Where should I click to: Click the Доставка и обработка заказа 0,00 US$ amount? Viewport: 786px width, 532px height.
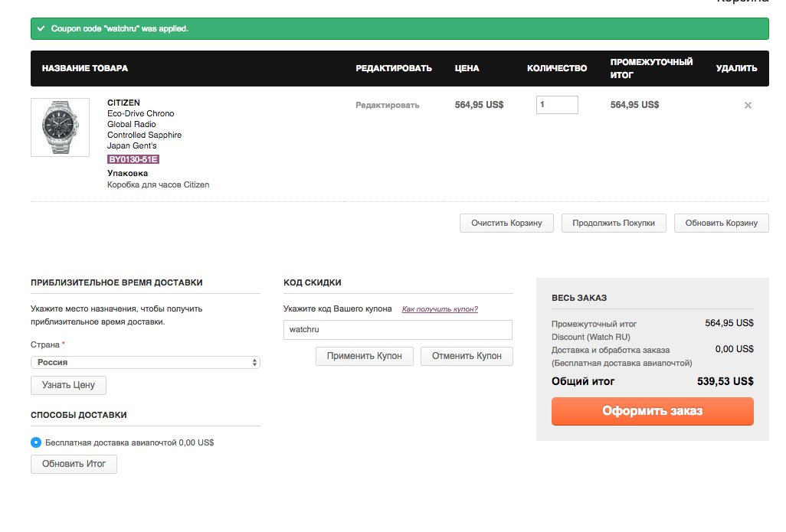tap(735, 349)
